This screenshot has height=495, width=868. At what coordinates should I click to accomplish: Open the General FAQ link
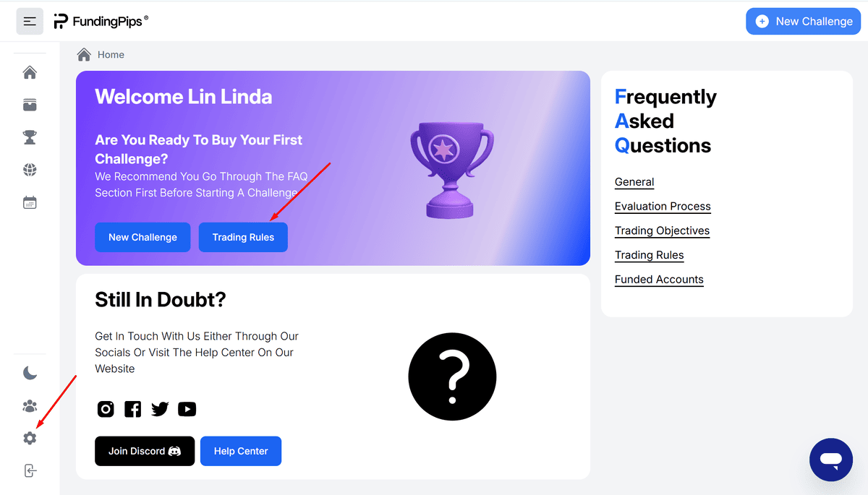[x=634, y=182]
